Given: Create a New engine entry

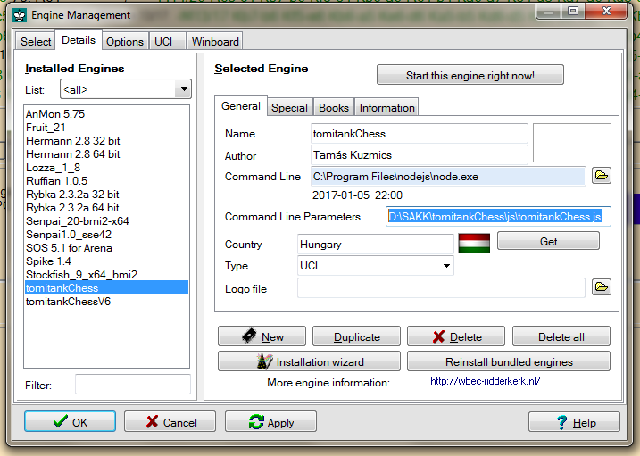Looking at the screenshot, I should click(x=262, y=336).
